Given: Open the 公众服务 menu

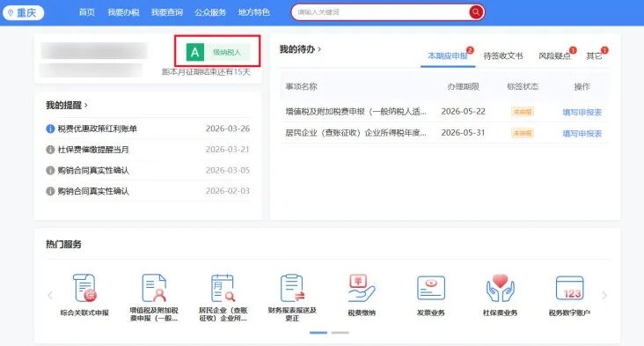Looking at the screenshot, I should point(210,12).
